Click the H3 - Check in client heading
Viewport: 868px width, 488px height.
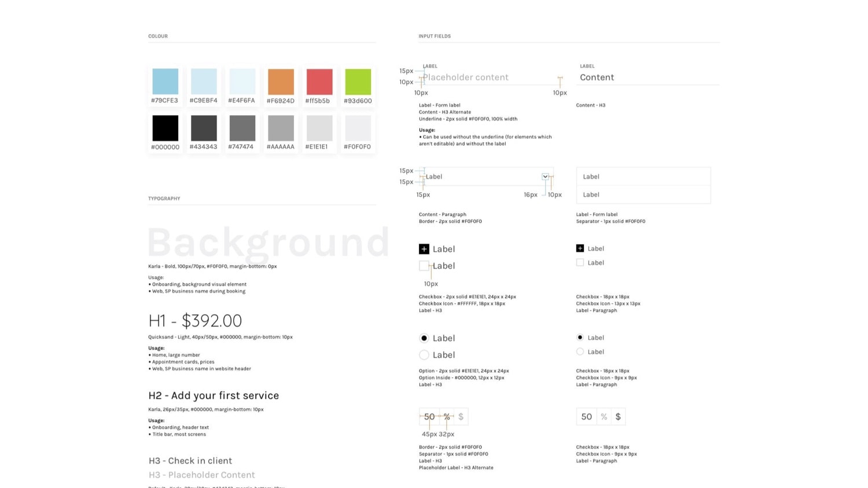[x=190, y=461]
